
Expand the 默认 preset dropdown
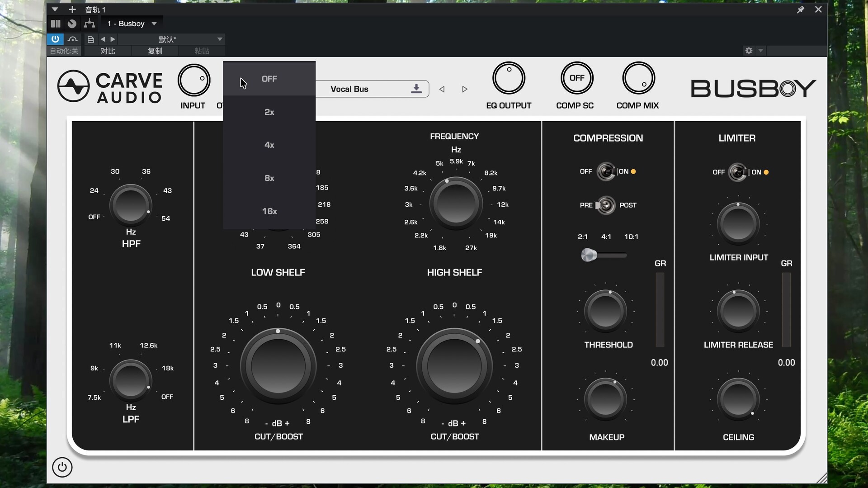click(x=219, y=39)
